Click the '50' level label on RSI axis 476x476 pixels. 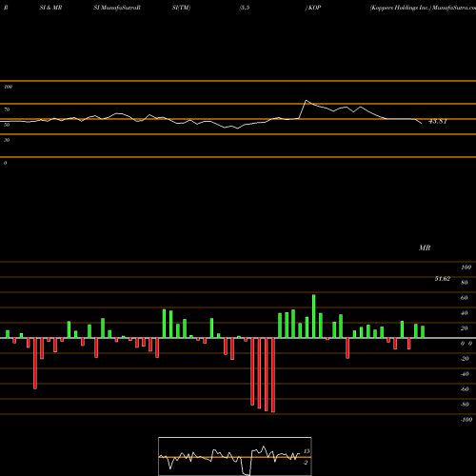pos(7,125)
